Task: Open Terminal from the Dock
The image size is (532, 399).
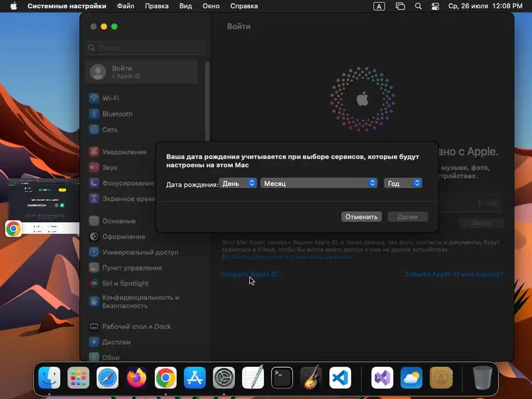Action: coord(282,378)
